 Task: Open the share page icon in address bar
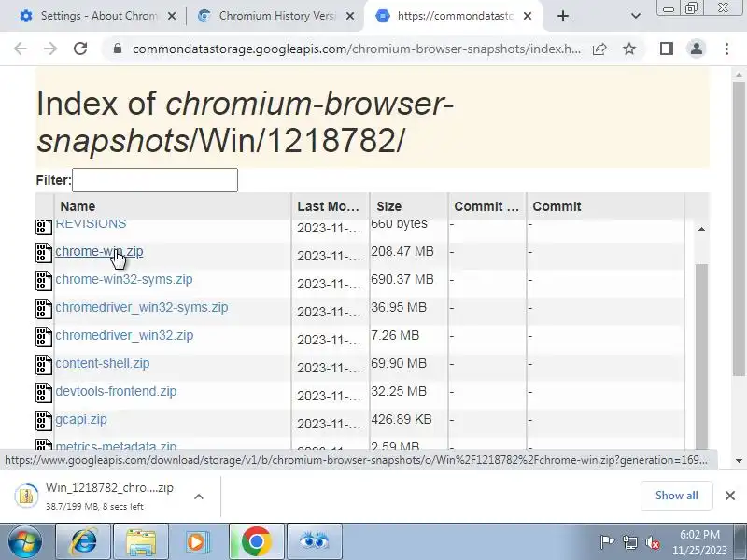pyautogui.click(x=599, y=49)
